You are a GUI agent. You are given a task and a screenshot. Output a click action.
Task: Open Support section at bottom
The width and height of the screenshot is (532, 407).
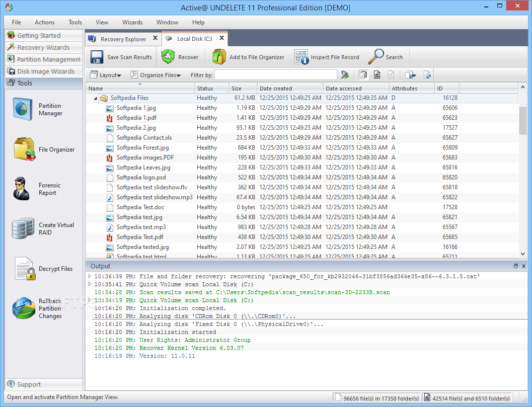point(44,384)
